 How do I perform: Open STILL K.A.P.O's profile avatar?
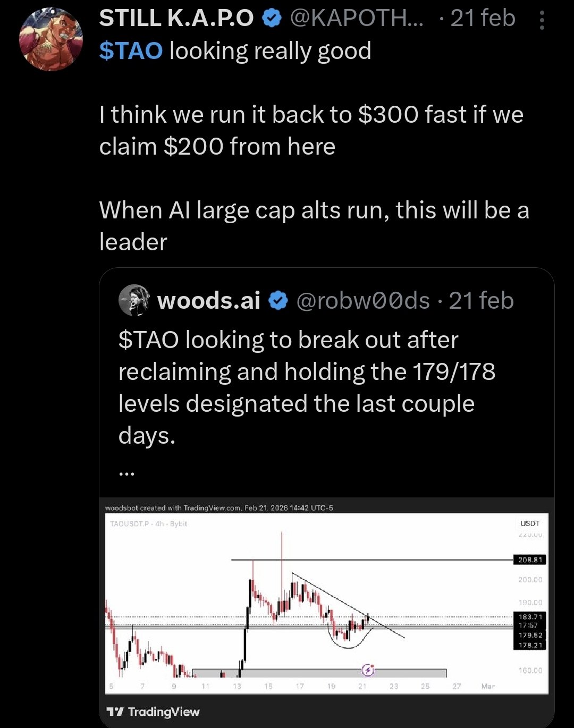(51, 40)
